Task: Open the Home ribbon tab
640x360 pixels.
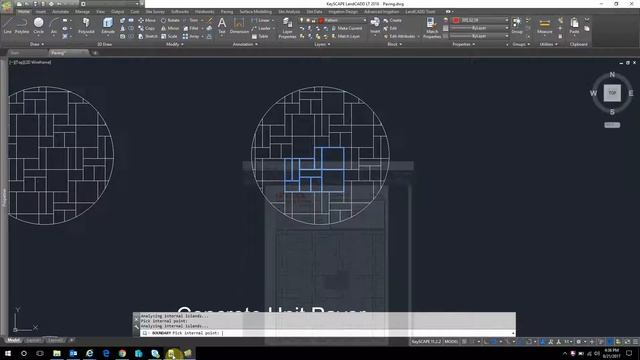Action: click(24, 11)
